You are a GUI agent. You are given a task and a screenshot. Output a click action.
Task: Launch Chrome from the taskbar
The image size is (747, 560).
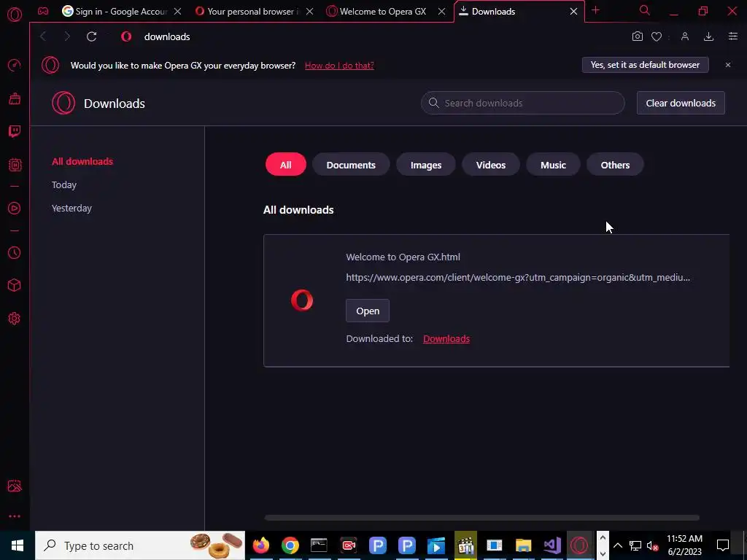point(290,545)
